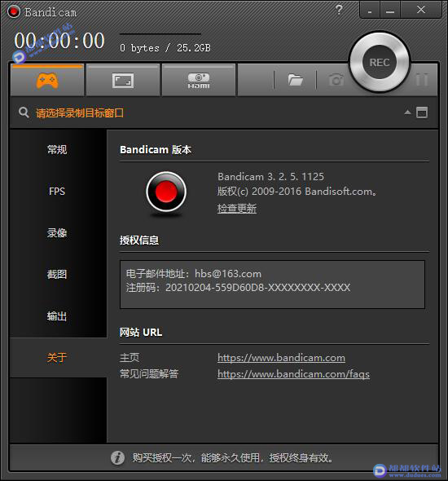Screen dimensions: 448x481
Task: Click the Bandicam title bar app icon
Action: point(14,11)
